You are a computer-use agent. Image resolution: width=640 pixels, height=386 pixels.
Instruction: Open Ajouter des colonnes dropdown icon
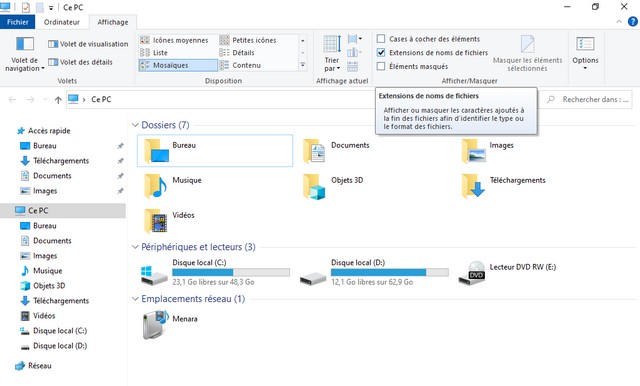pos(355,53)
